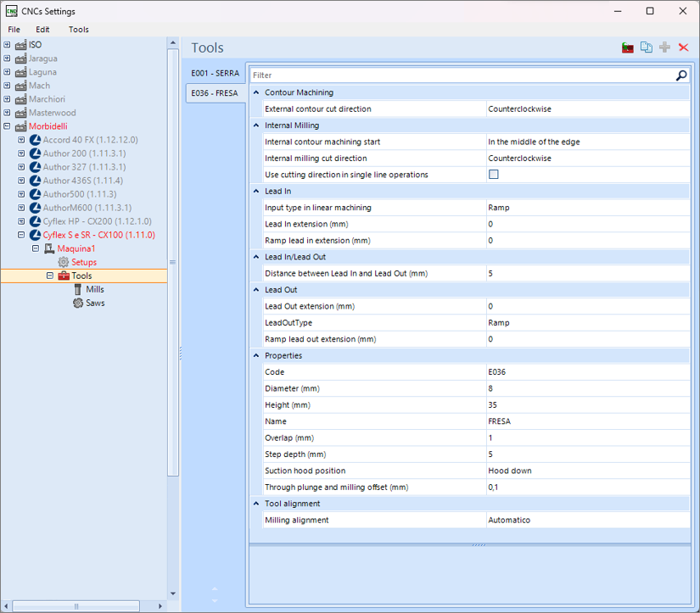Click the ISO factory icon in tree
This screenshot has height=613, width=700.
click(x=20, y=45)
